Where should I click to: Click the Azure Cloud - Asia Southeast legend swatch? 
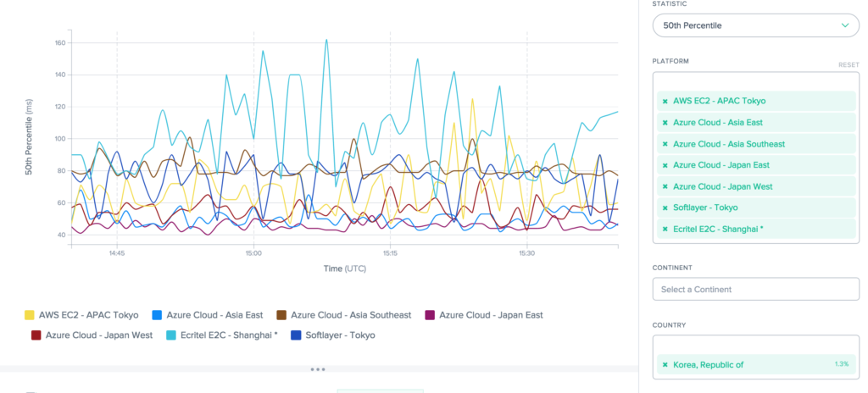(x=282, y=314)
